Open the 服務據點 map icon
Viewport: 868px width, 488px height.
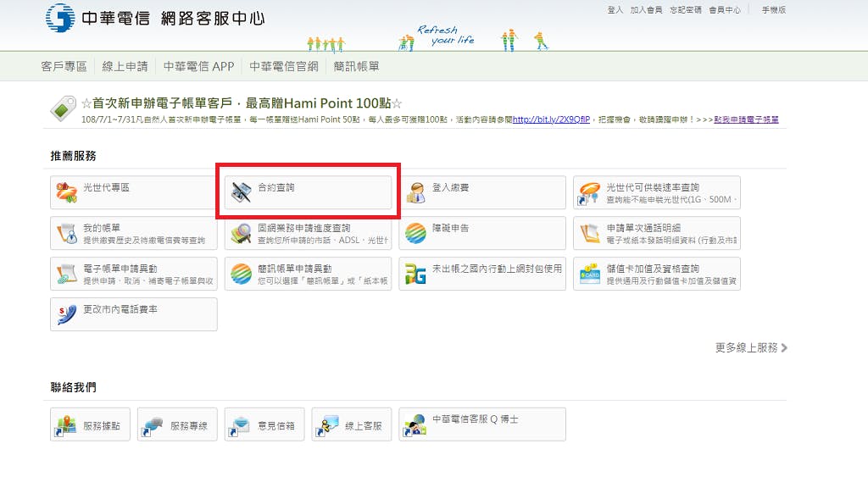click(x=66, y=425)
